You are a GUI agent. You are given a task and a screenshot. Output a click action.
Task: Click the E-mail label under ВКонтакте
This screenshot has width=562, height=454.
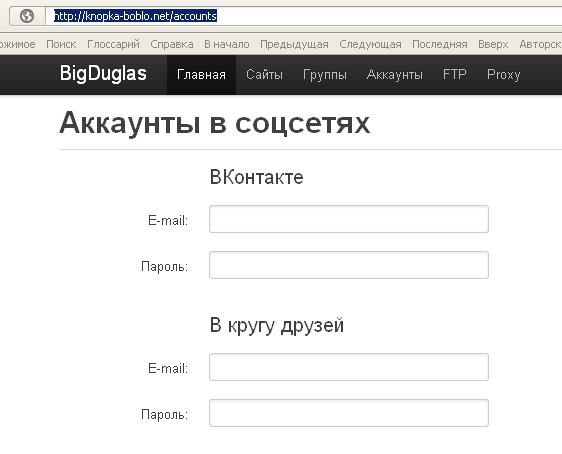[x=168, y=220]
